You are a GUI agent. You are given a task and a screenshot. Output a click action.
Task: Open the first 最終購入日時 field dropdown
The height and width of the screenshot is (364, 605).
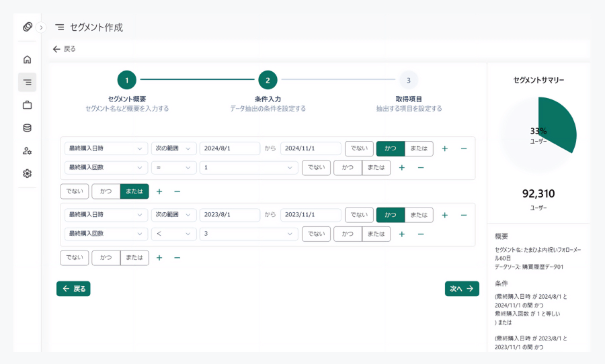(x=106, y=148)
